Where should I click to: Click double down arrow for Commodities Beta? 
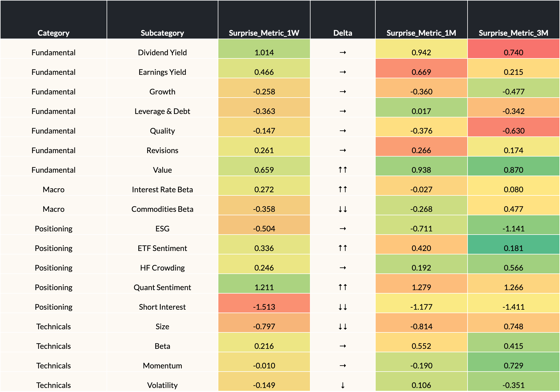[x=343, y=209]
